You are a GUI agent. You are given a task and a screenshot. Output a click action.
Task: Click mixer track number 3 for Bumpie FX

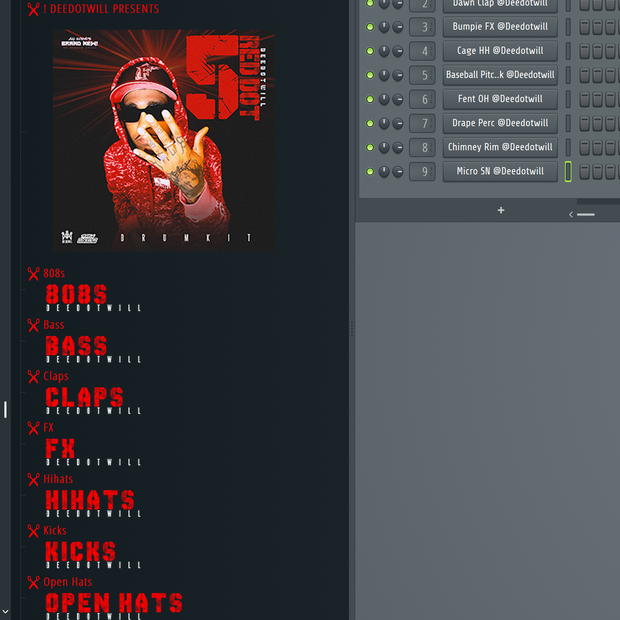(x=422, y=27)
